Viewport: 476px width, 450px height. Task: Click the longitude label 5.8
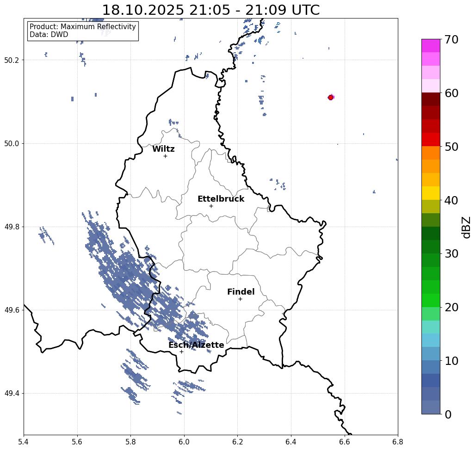(130, 442)
